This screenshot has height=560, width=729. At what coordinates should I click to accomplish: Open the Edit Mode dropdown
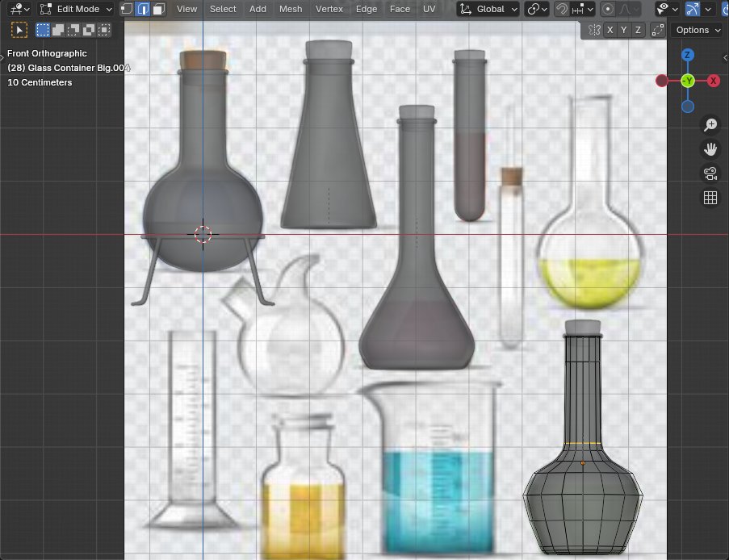76,9
